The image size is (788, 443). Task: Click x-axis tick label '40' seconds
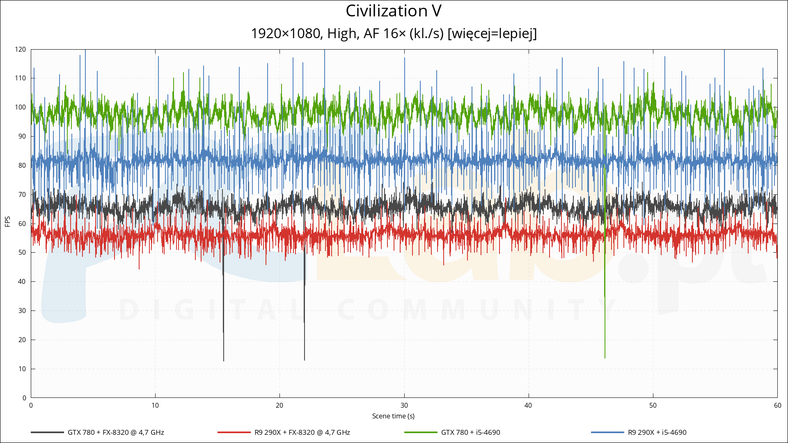528,405
